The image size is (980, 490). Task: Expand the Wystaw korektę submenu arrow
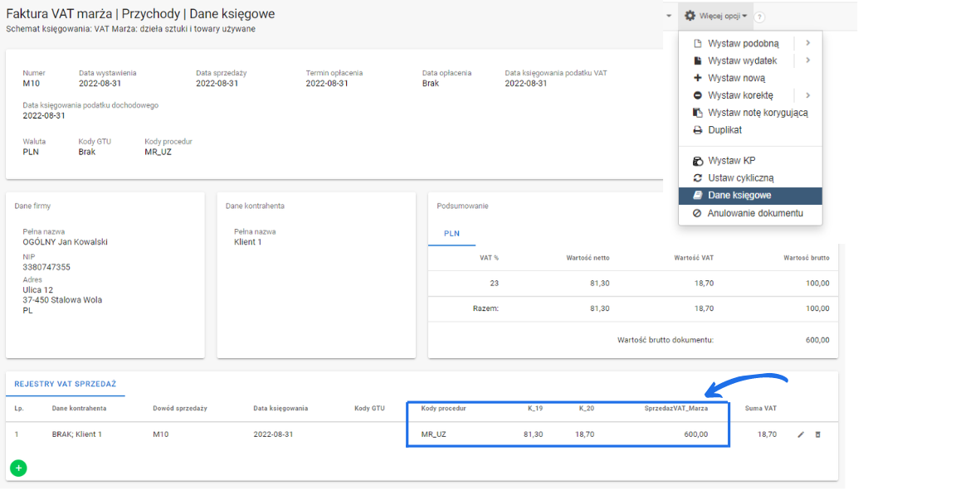[807, 95]
